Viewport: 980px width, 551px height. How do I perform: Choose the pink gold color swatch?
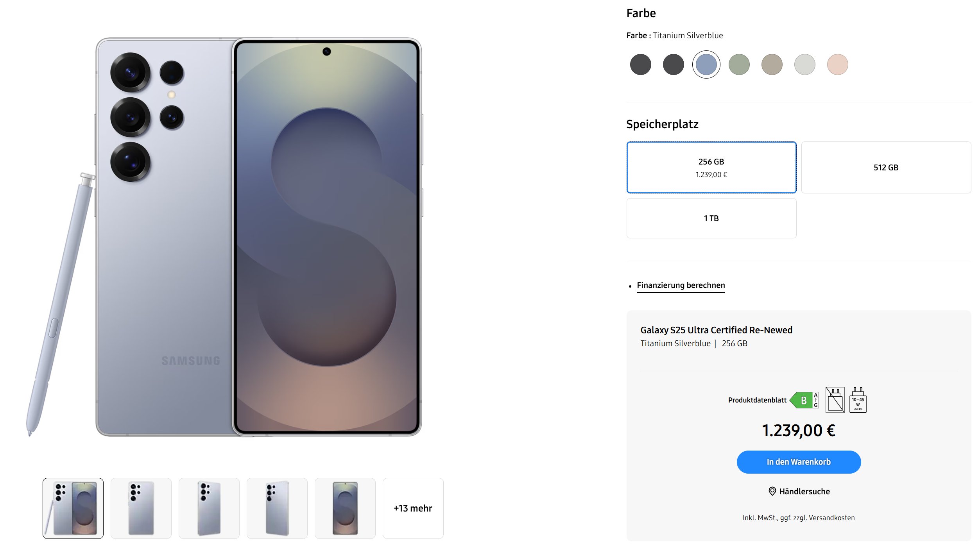tap(837, 64)
